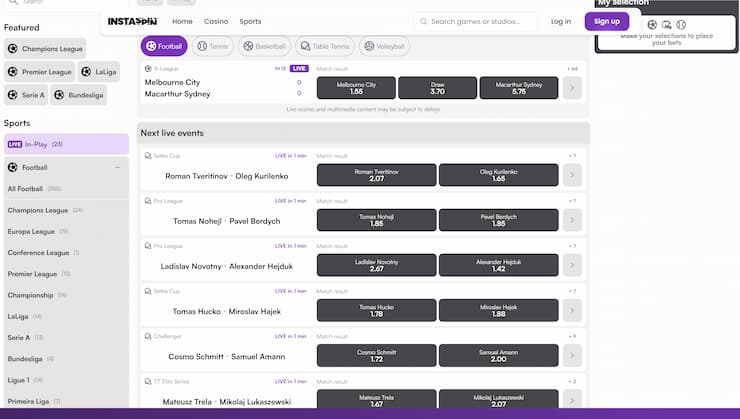Bet on Cosmo Schmitt at 1.72
Viewport: 740px width, 419px height.
click(377, 355)
